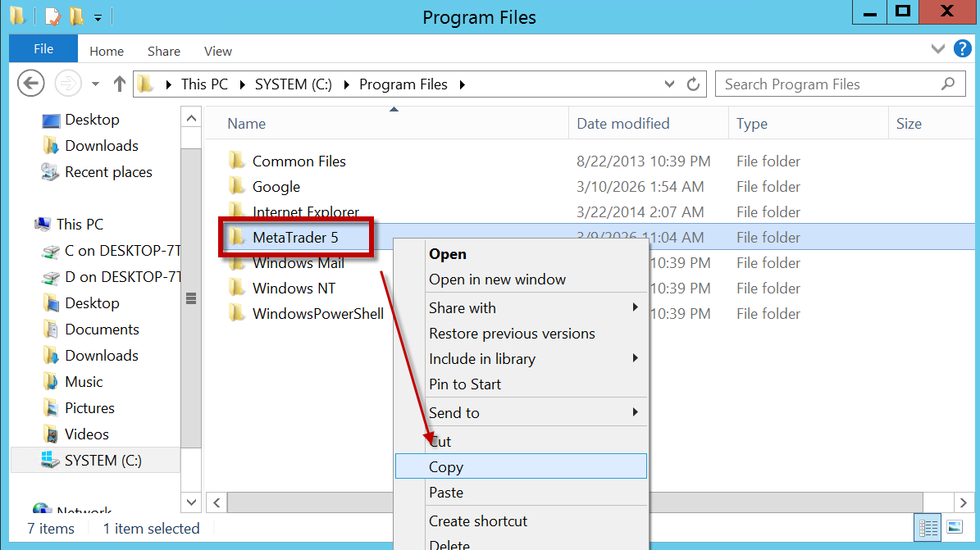Open the Google folder
The width and height of the screenshot is (980, 550).
tap(276, 187)
